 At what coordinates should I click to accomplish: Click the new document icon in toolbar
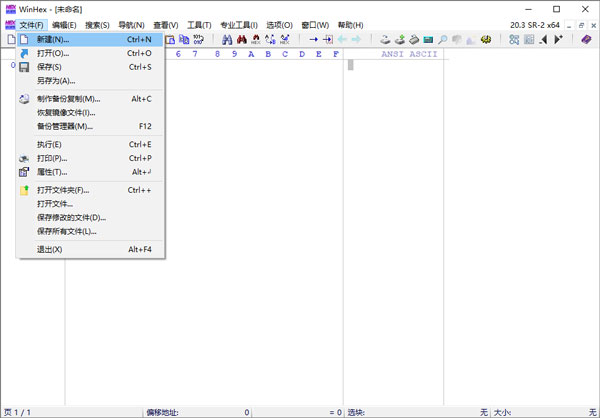click(11, 39)
